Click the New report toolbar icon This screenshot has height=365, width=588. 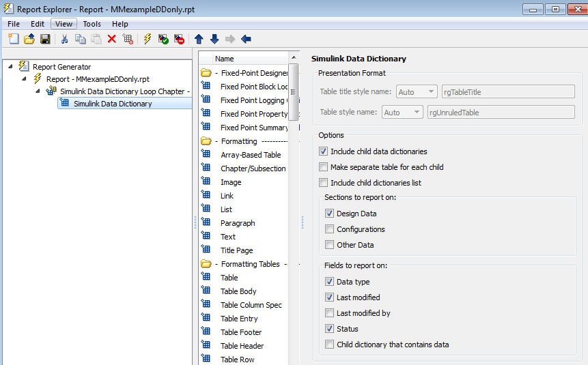point(14,39)
